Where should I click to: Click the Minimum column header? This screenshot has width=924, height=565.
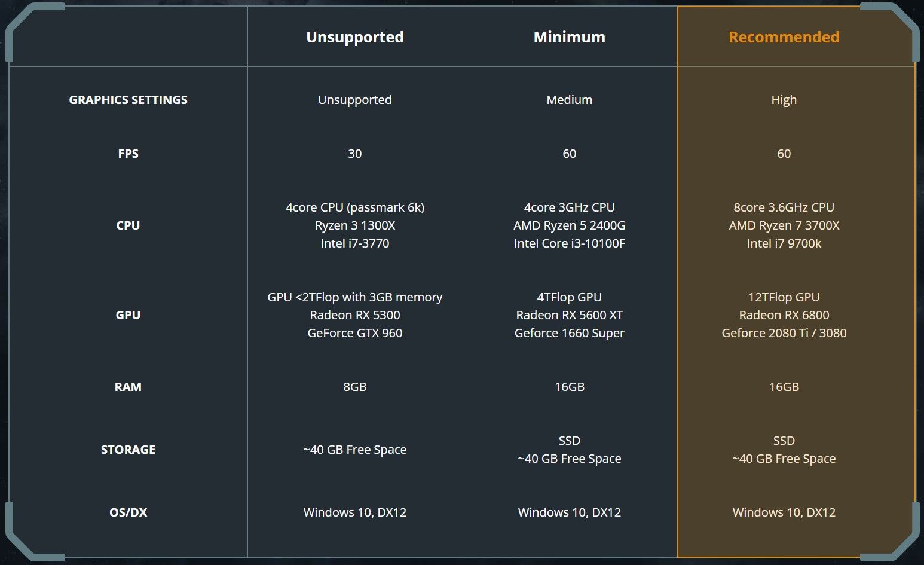click(x=569, y=37)
